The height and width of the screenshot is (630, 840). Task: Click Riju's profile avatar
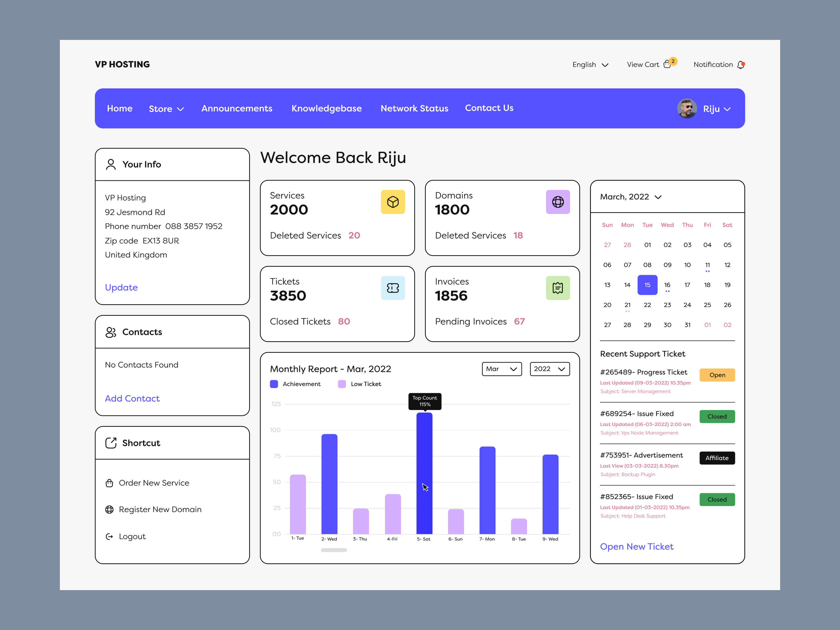click(687, 109)
